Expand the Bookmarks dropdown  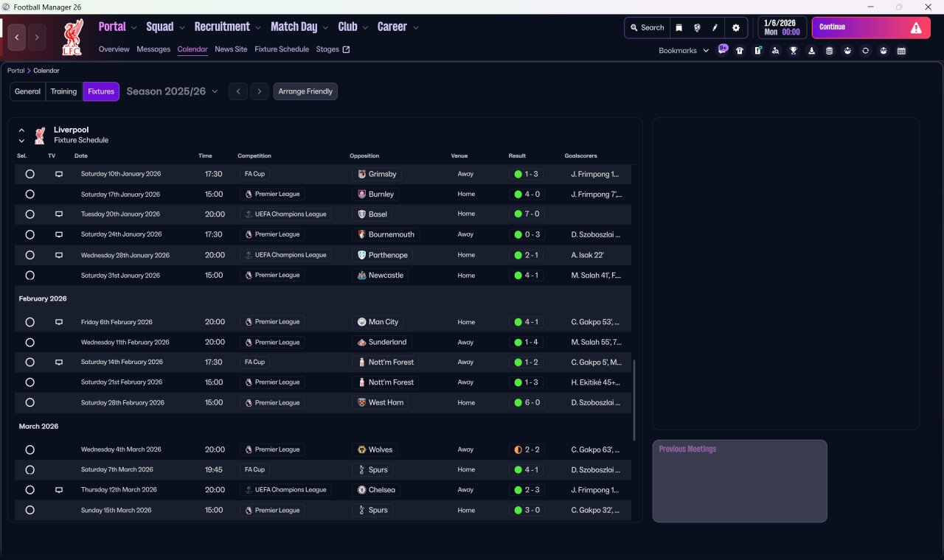(684, 51)
